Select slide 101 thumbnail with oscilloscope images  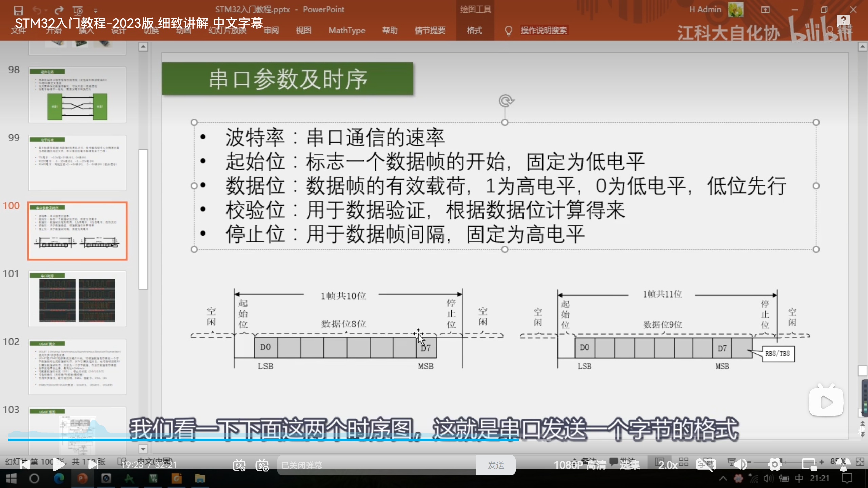77,299
